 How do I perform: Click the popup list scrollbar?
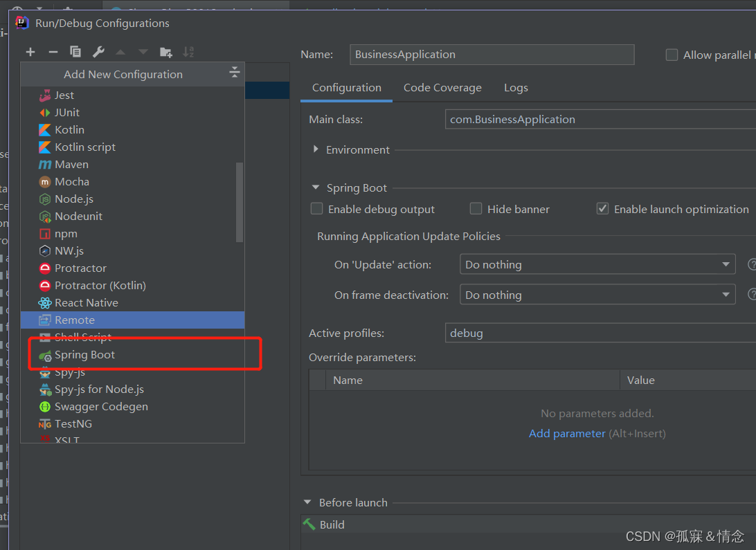coord(240,202)
